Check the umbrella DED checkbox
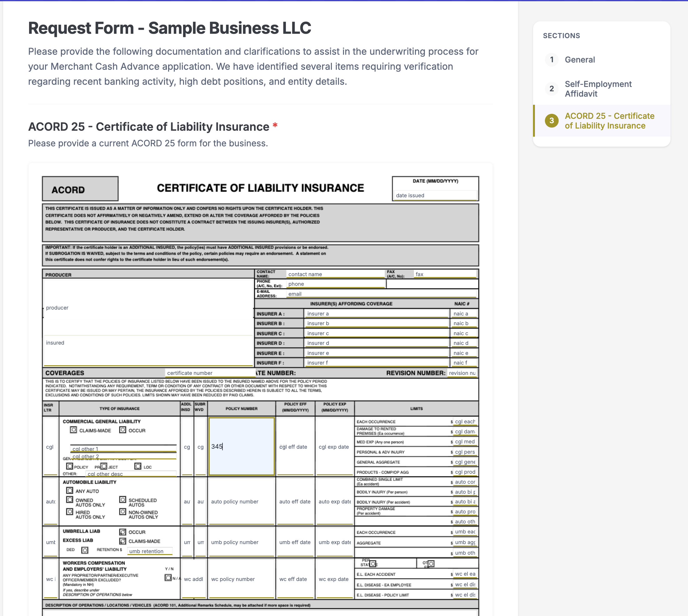 pos(85,550)
